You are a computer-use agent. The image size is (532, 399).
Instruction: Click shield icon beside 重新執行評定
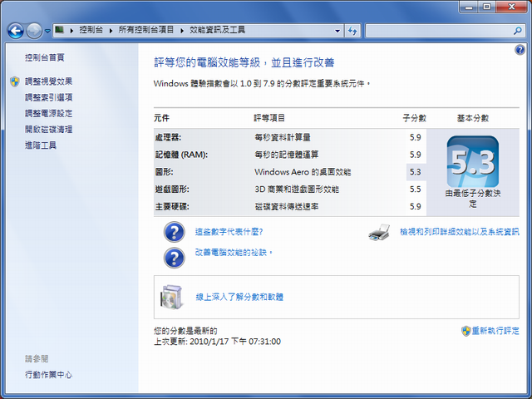(x=465, y=331)
